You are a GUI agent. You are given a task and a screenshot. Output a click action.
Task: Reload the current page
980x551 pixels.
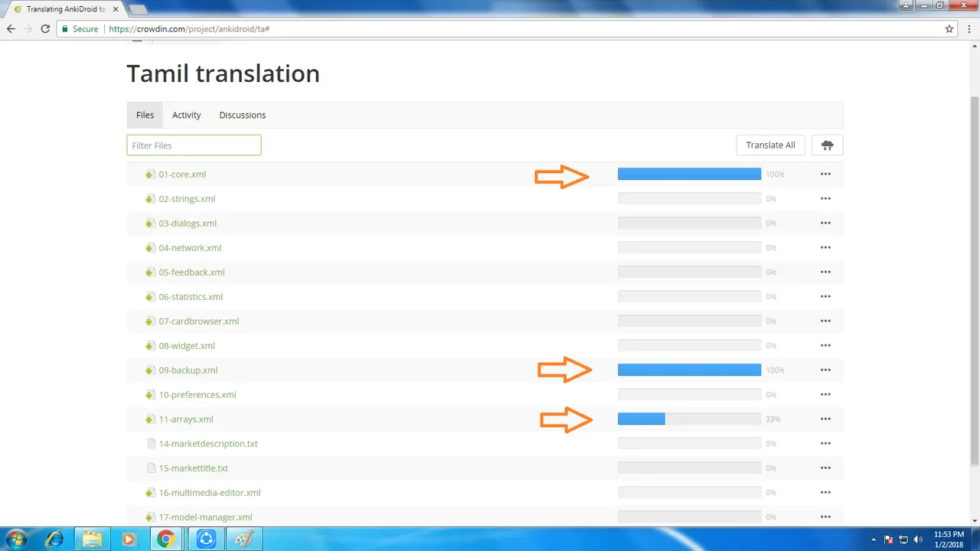click(x=46, y=29)
